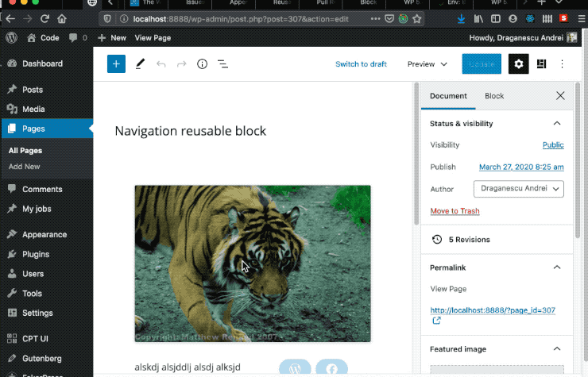Close the settings sidebar with X

[560, 96]
